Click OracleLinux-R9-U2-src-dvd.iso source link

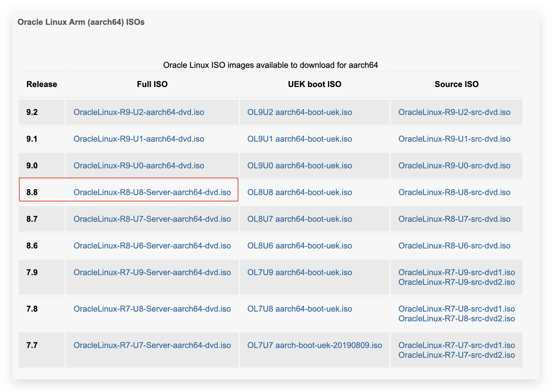point(454,112)
